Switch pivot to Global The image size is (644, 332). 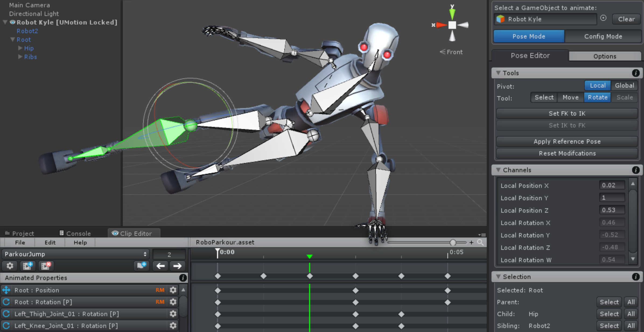tap(624, 85)
